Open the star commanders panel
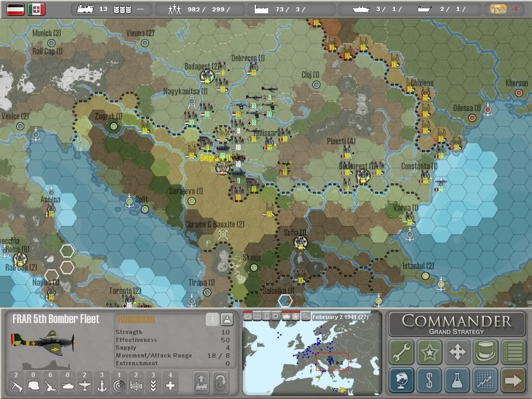 [x=429, y=352]
